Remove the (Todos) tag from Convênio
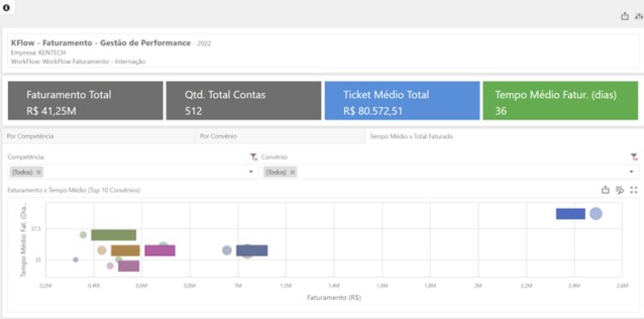The width and height of the screenshot is (644, 319). [292, 172]
